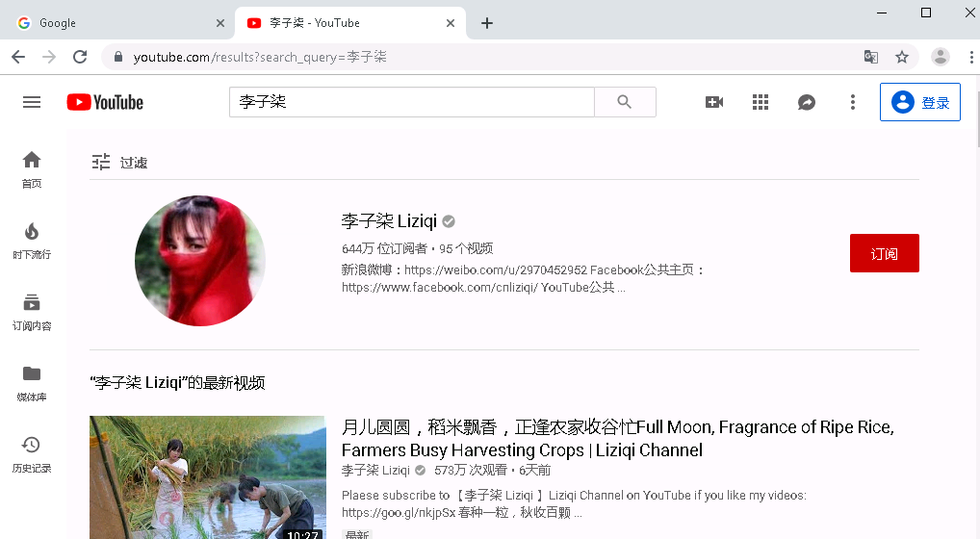Screen dimensions: 980x539
Task: Open YouTube settings three-dot menu
Action: pyautogui.click(x=853, y=102)
